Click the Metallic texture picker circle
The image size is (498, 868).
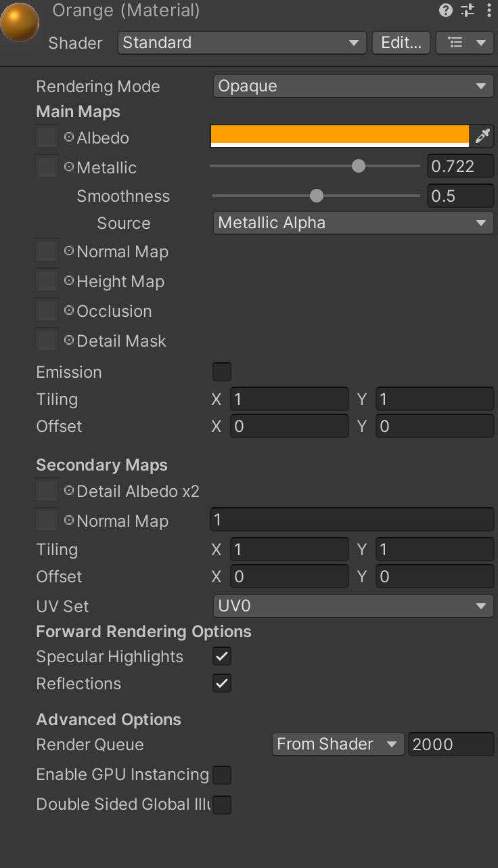click(x=69, y=167)
